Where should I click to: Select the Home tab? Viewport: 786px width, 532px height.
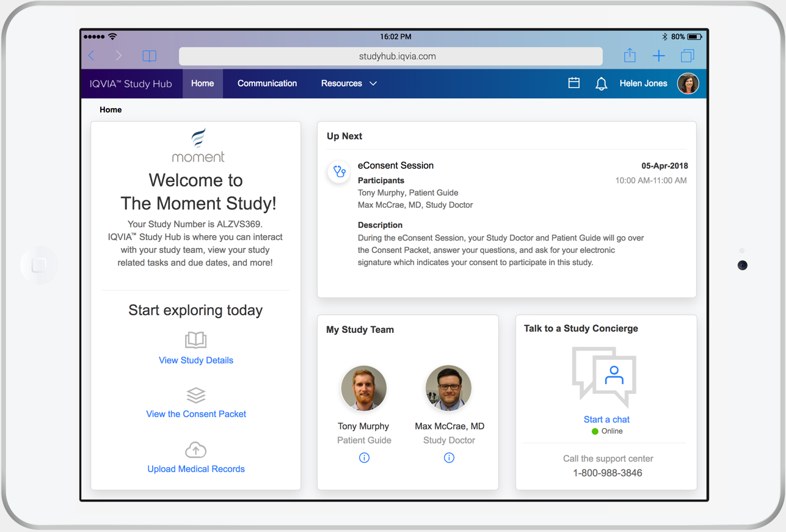pyautogui.click(x=202, y=84)
